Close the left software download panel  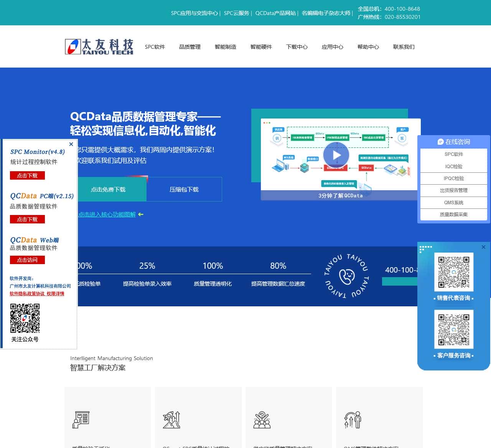[x=71, y=144]
